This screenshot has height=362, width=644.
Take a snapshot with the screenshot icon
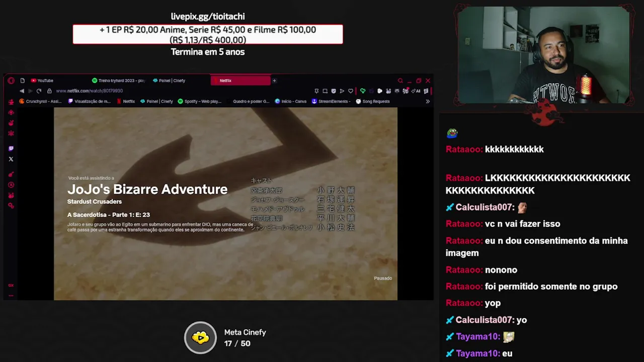pyautogui.click(x=325, y=91)
